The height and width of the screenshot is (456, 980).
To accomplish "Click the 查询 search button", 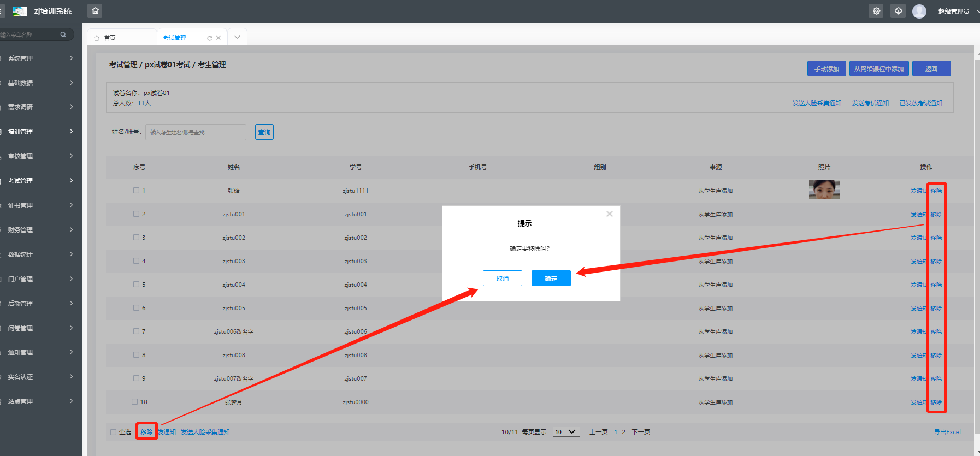I will click(264, 132).
